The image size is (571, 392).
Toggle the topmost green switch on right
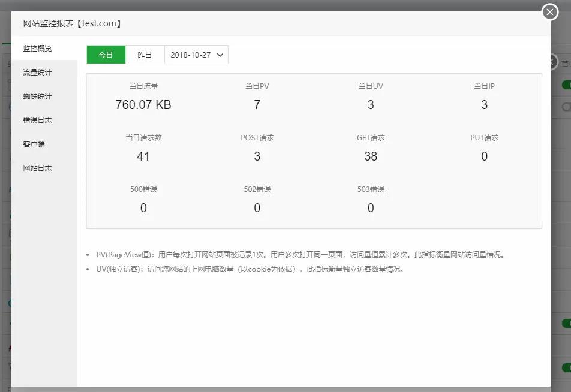(566, 85)
